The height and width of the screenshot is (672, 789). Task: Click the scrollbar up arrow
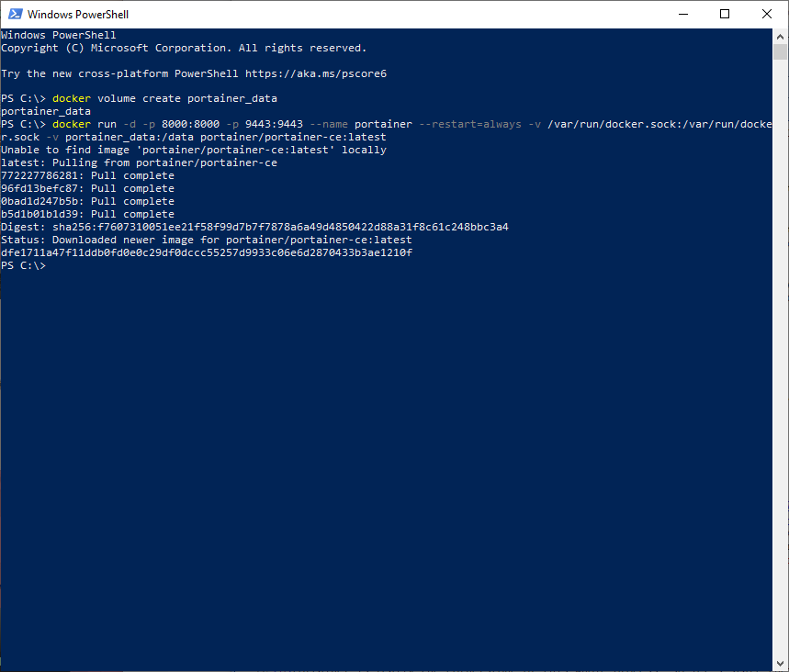pyautogui.click(x=780, y=36)
